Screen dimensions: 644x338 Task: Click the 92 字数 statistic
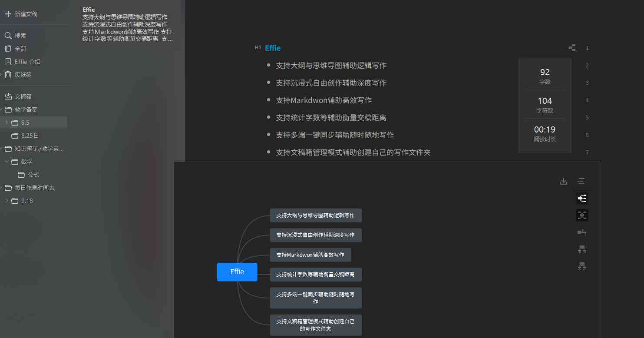click(x=545, y=76)
